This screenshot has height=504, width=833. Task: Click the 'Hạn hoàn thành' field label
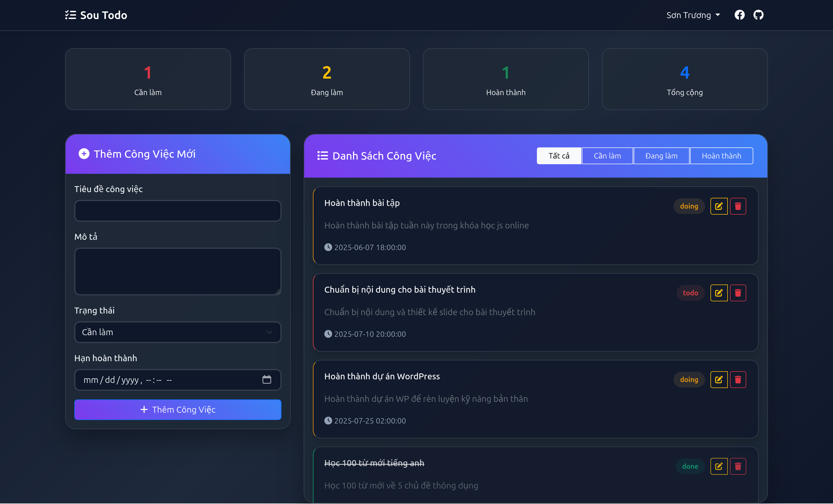click(105, 358)
